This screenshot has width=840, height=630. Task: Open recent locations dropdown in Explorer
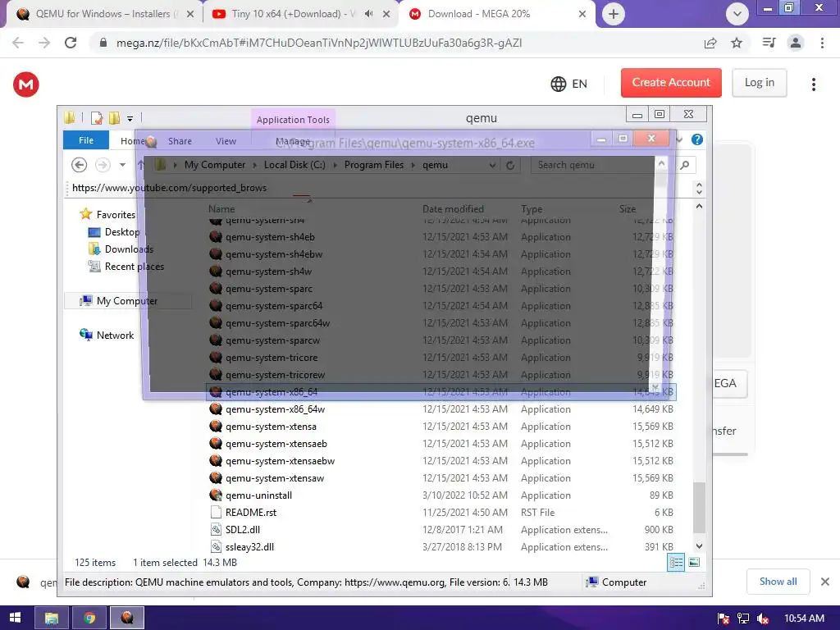pos(123,165)
